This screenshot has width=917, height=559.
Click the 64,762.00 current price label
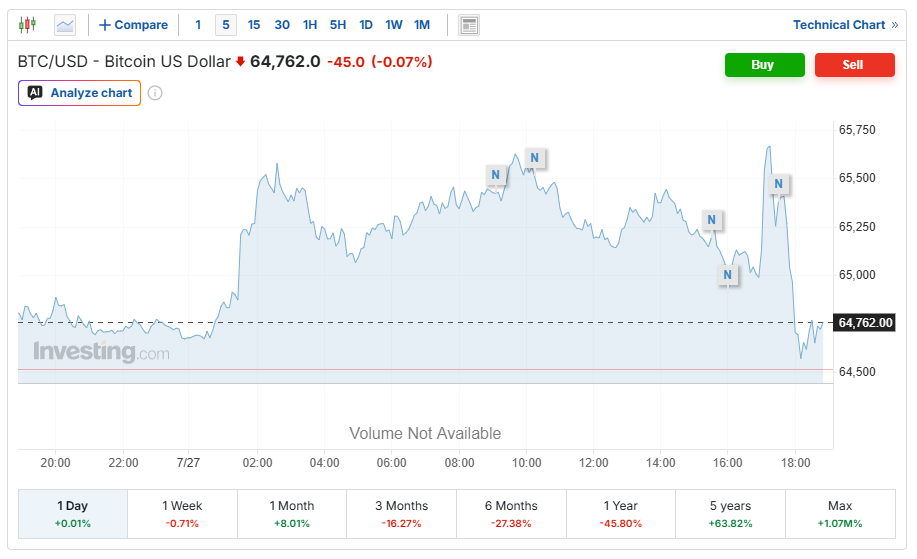[x=864, y=323]
